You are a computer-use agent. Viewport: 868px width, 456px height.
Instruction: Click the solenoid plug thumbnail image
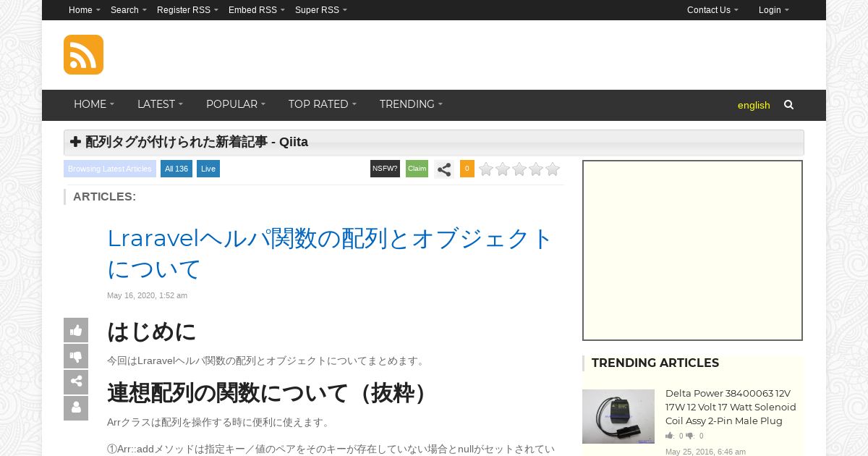click(618, 416)
